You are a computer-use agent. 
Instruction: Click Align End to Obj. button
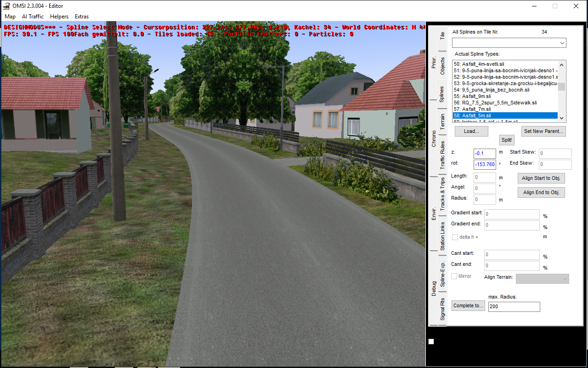tap(541, 192)
